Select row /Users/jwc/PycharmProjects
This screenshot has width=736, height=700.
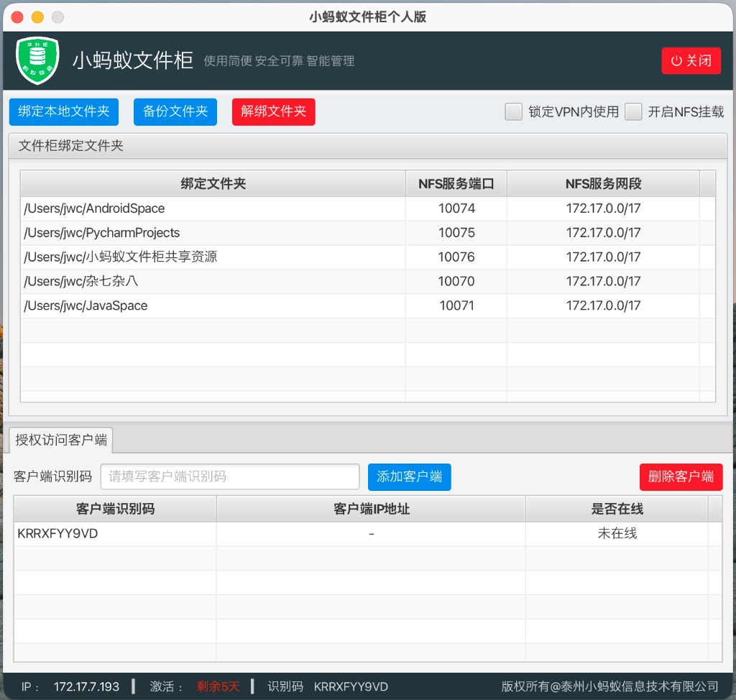tap(368, 233)
